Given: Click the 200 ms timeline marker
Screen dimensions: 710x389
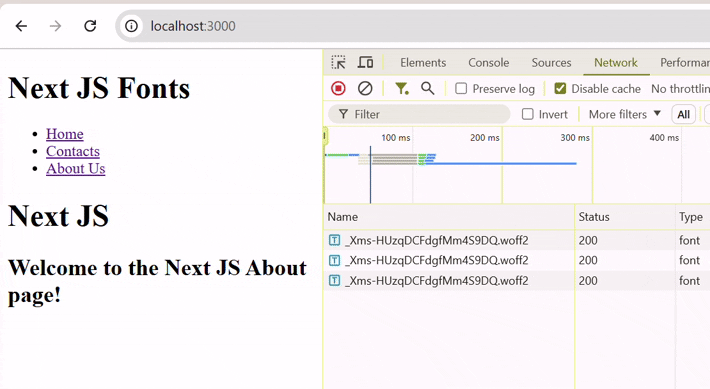Looking at the screenshot, I should pos(485,138).
